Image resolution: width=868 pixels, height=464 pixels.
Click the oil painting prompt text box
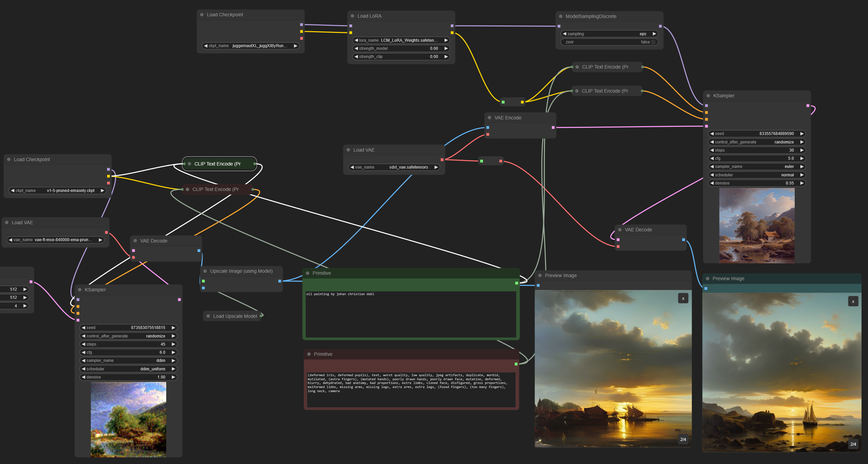click(411, 314)
